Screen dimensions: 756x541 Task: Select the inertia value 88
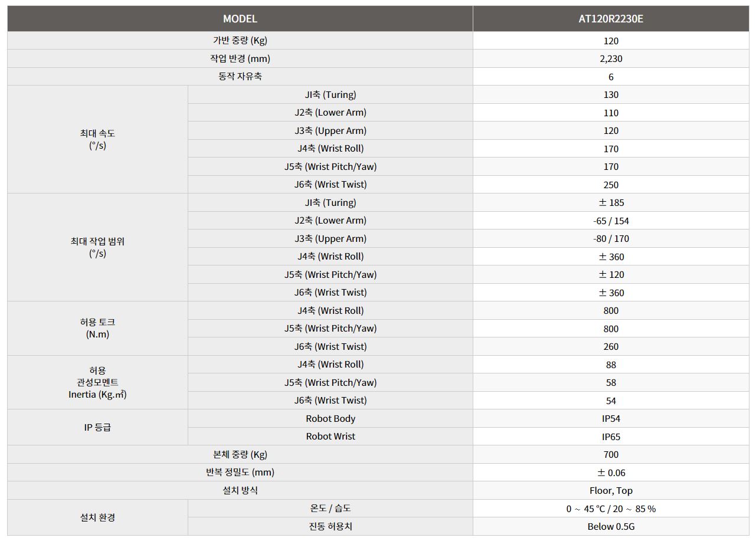(611, 365)
